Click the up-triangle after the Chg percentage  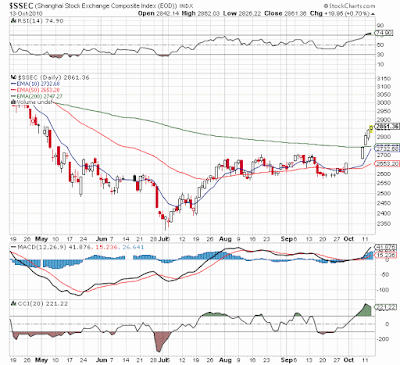(x=372, y=14)
